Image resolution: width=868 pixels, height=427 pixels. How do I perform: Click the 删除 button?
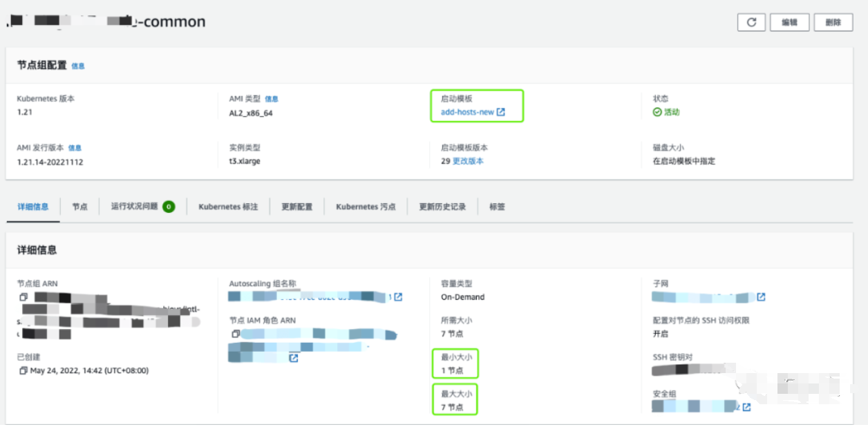[833, 22]
